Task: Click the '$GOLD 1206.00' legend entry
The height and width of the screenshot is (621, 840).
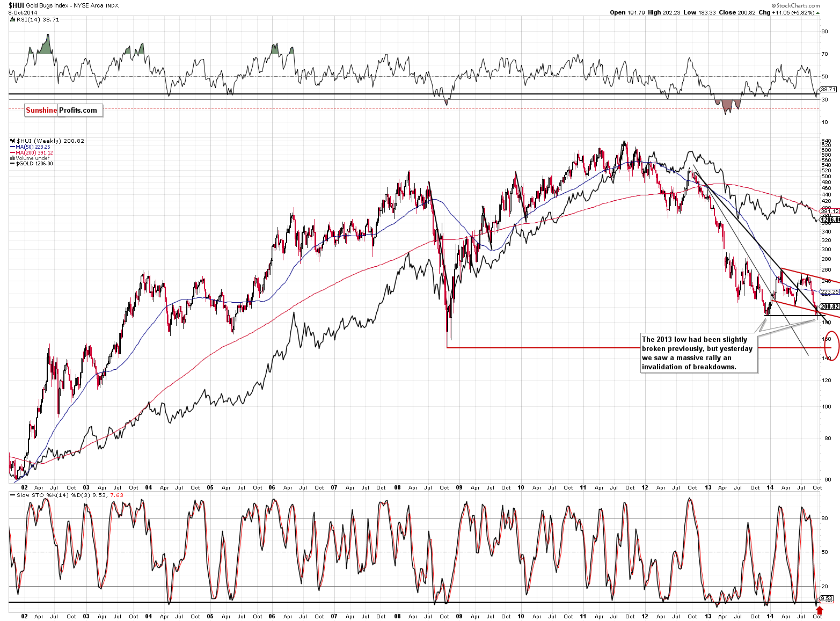Action: pyautogui.click(x=34, y=164)
